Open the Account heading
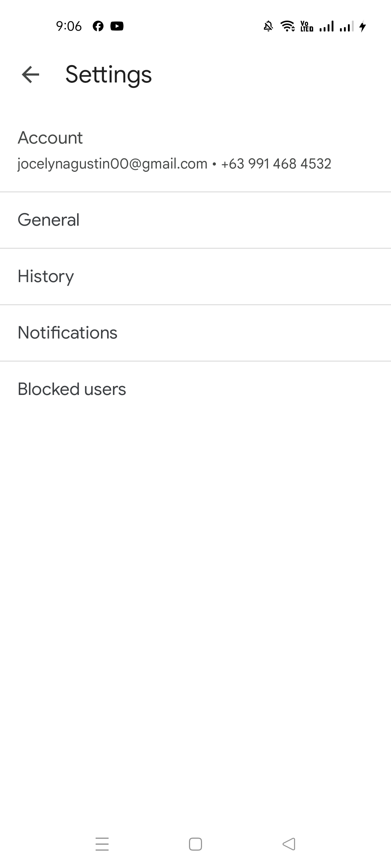 coord(50,138)
